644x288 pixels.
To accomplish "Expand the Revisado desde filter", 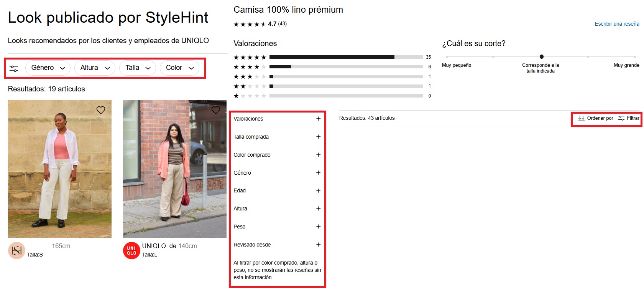I will (277, 245).
